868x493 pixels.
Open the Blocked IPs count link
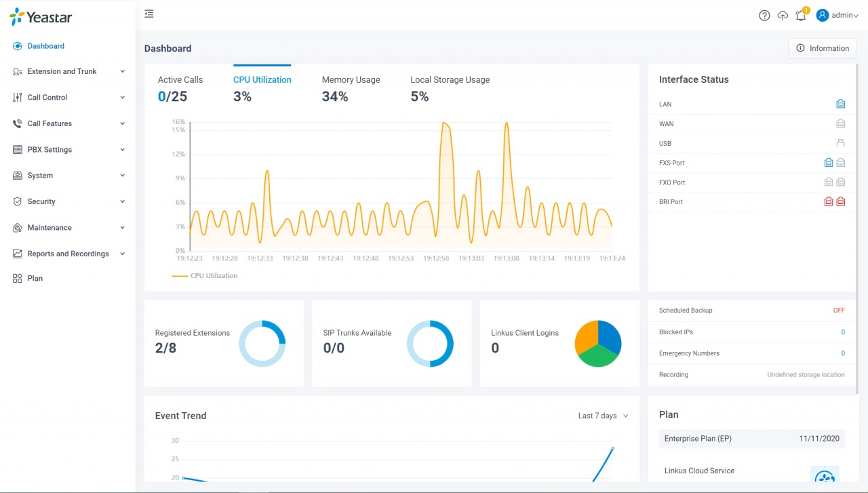click(843, 332)
